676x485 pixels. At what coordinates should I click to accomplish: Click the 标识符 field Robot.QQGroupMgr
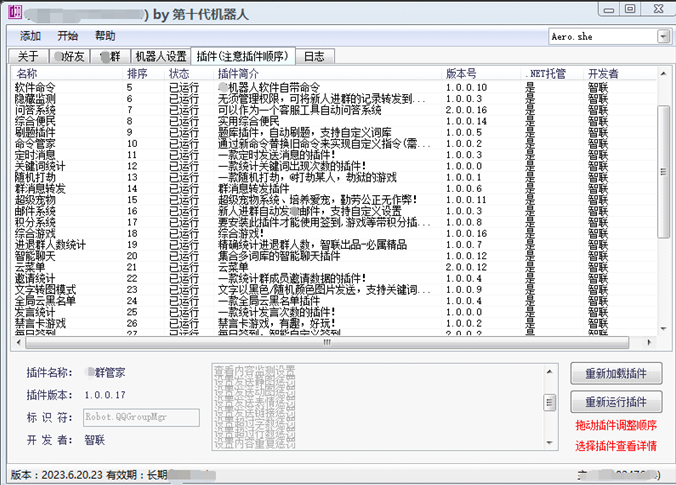pyautogui.click(x=141, y=418)
